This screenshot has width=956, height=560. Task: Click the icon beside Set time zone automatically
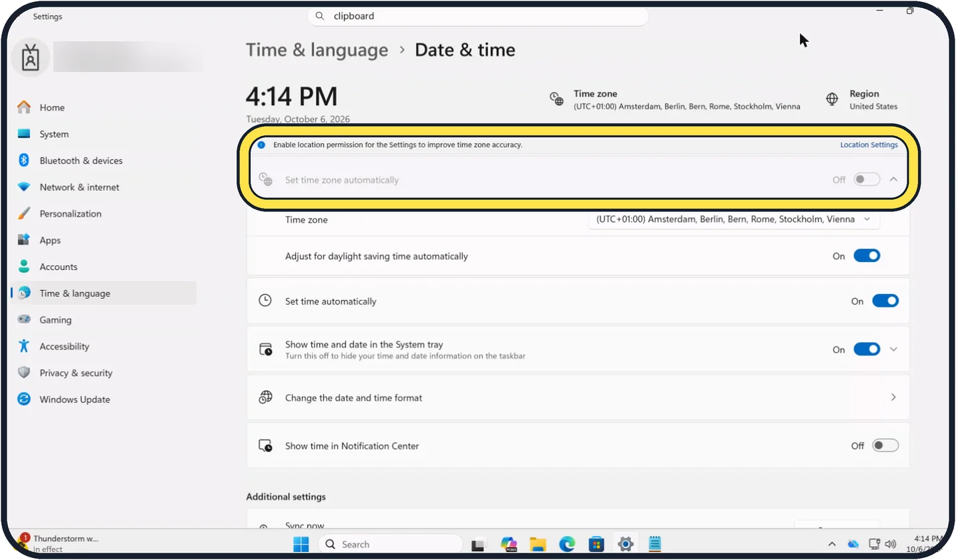(x=265, y=179)
